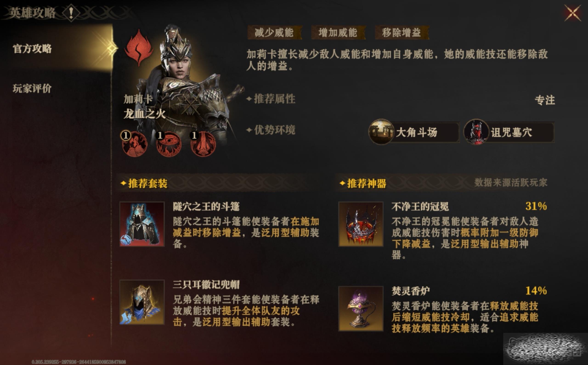Screen dimensions: 588x365
Task: Close the hero guide with the X
Action: pos(573,13)
